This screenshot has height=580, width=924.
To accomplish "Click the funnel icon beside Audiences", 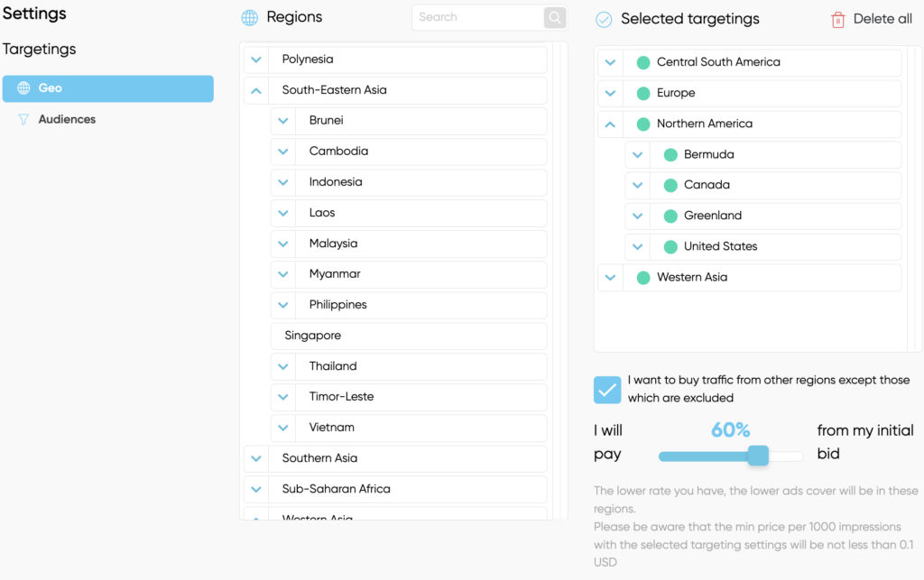I will 23,119.
